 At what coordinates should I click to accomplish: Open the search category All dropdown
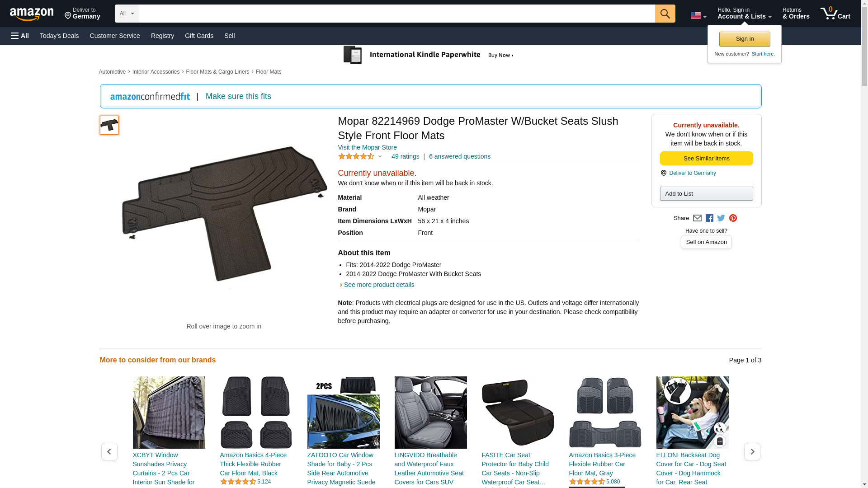pos(126,14)
